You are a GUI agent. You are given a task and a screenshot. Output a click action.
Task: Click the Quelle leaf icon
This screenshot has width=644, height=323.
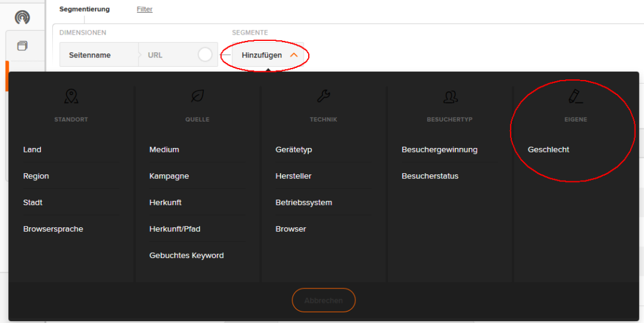197,96
